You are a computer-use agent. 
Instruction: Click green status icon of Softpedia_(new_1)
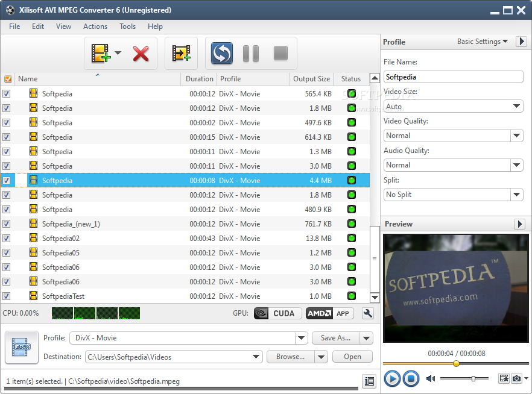pyautogui.click(x=352, y=224)
